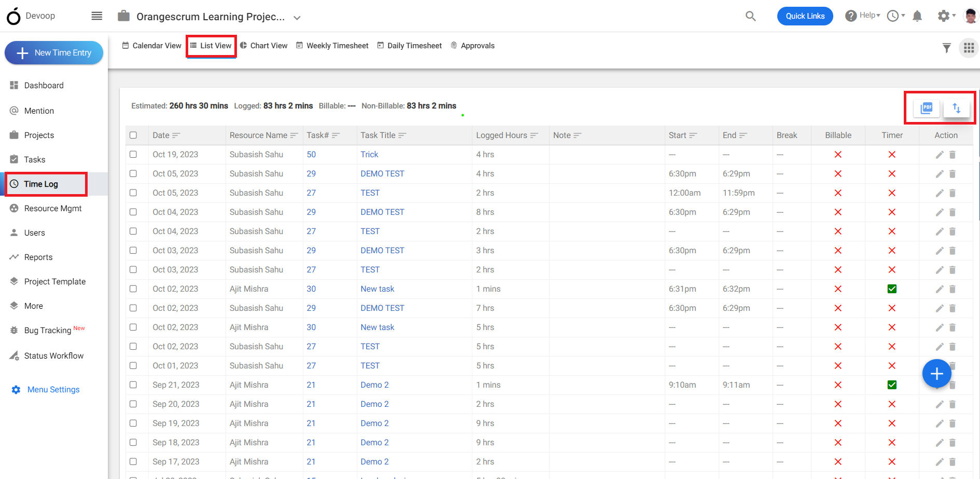Open the notifications bell
Screen dimensions: 980x479
click(x=917, y=16)
